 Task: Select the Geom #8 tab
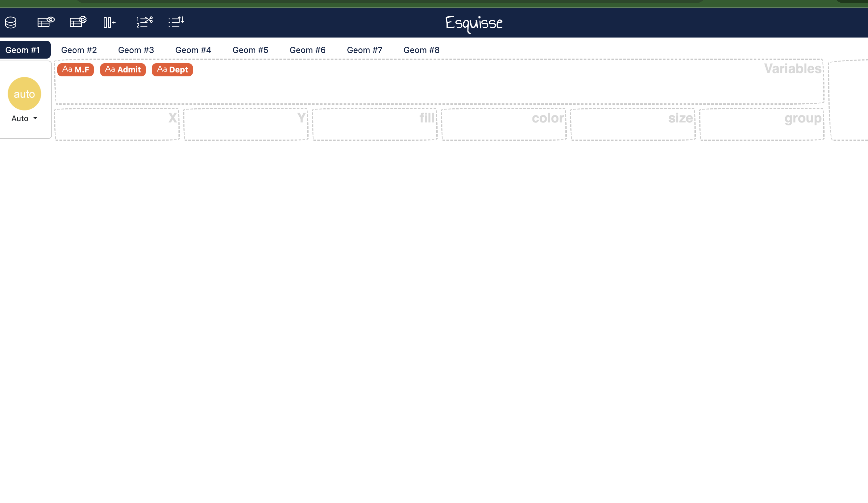[x=421, y=50]
